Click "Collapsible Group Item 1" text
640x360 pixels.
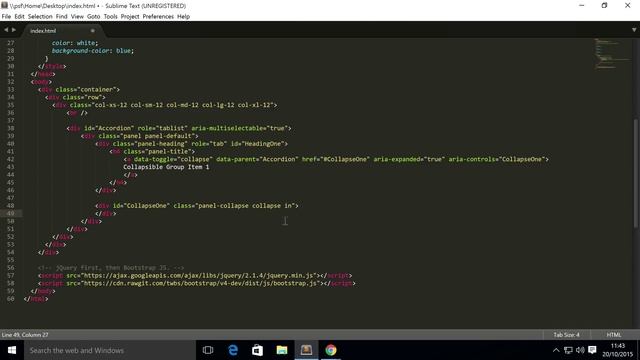(166, 167)
